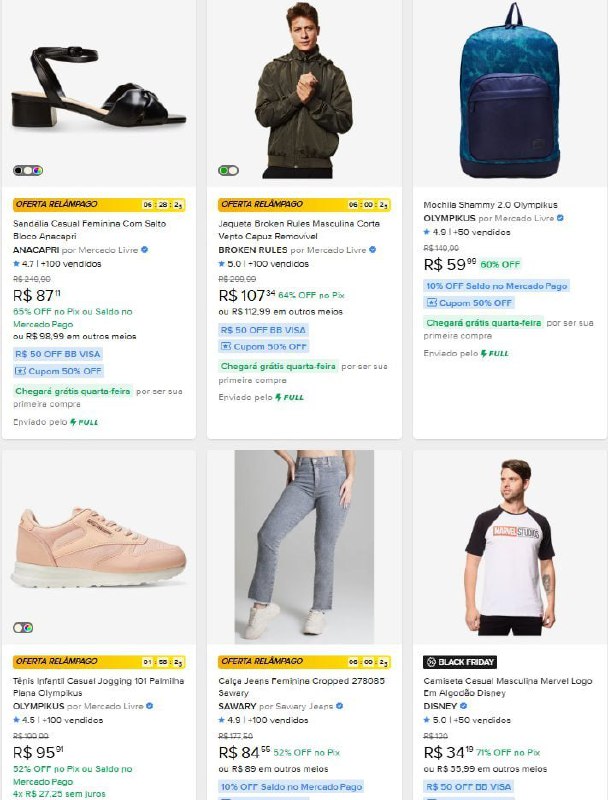Click Oferta Relâmpago timer on Sawary jeans
Viewport: 608px width, 800px height.
[364, 662]
